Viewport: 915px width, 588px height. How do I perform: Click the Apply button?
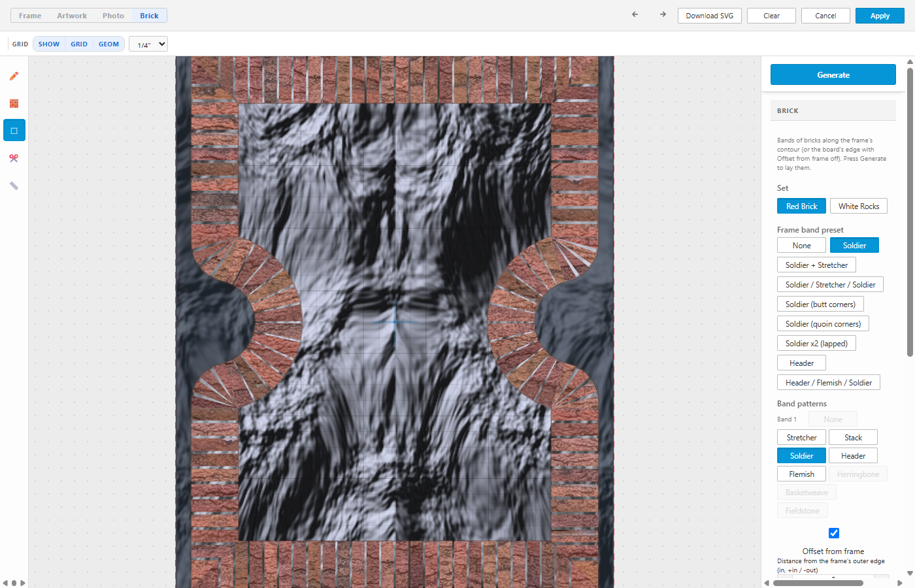880,16
